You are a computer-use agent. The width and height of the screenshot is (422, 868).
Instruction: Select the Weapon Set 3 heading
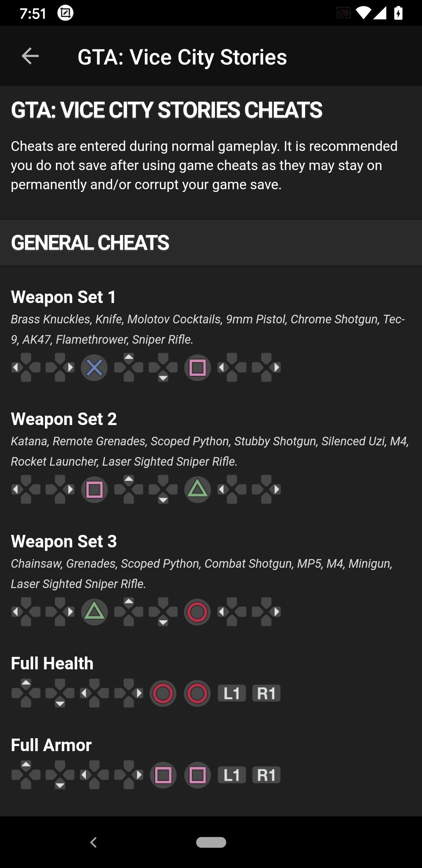click(x=64, y=542)
